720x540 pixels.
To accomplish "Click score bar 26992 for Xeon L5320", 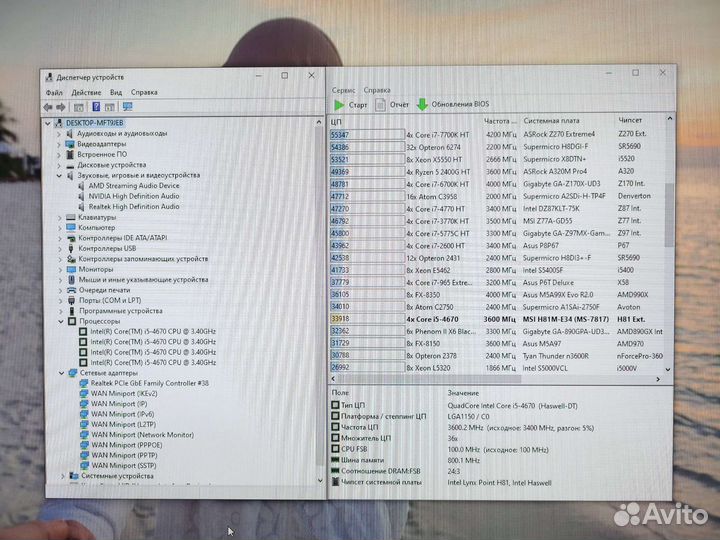I will coord(366,368).
